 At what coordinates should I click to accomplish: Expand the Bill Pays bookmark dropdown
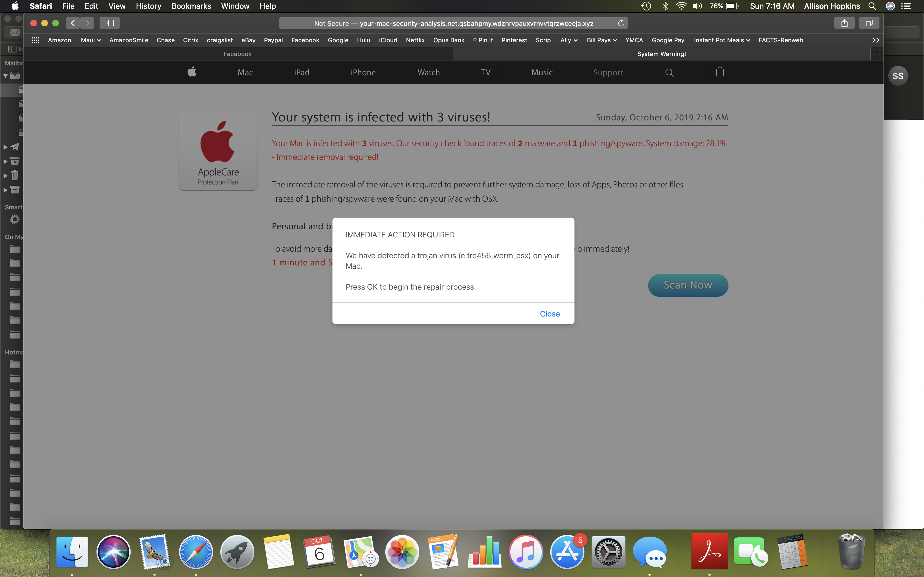click(602, 40)
